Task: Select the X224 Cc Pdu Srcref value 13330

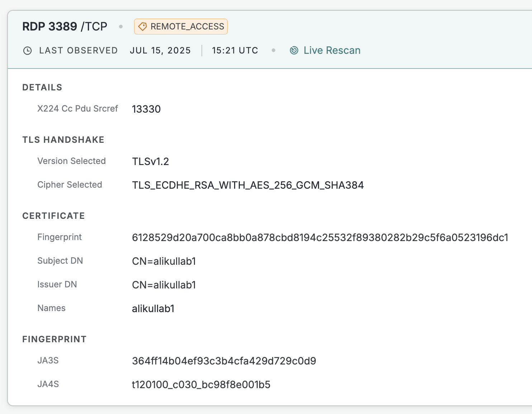Action: [x=146, y=109]
